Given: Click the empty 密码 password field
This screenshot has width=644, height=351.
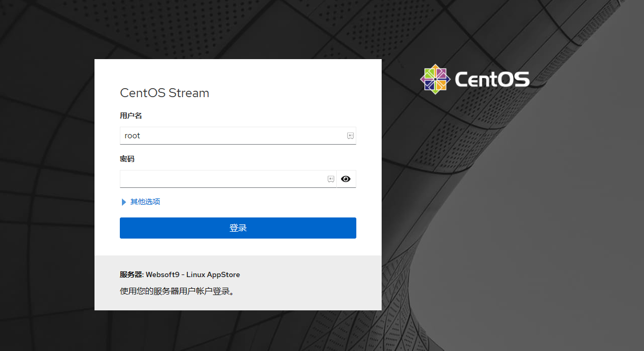Looking at the screenshot, I should [222, 179].
